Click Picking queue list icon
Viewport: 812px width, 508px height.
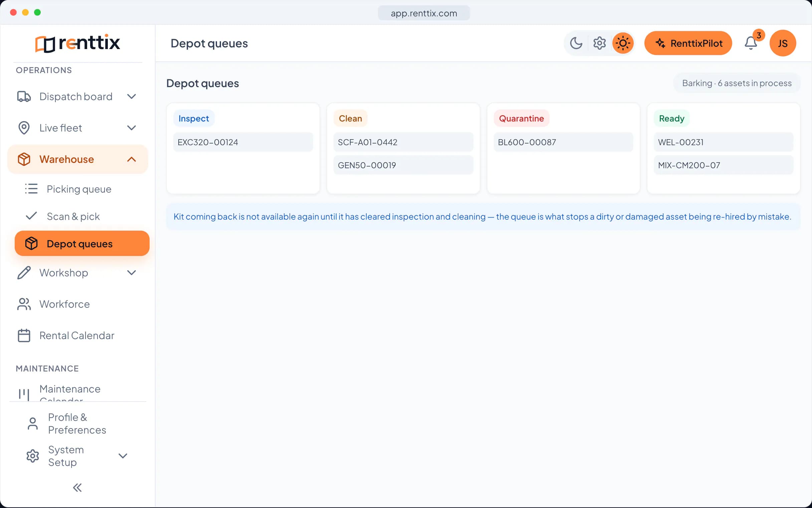tap(31, 189)
